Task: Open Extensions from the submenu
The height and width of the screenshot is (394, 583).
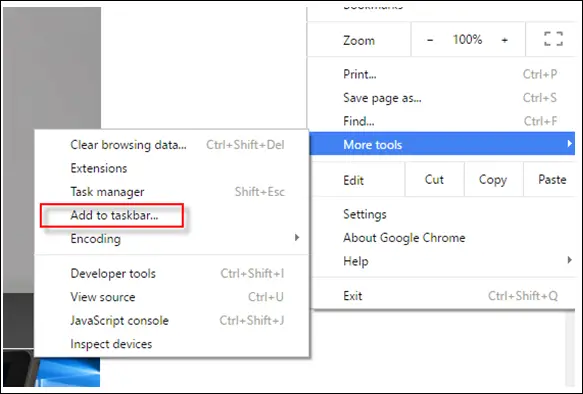Action: [99, 168]
